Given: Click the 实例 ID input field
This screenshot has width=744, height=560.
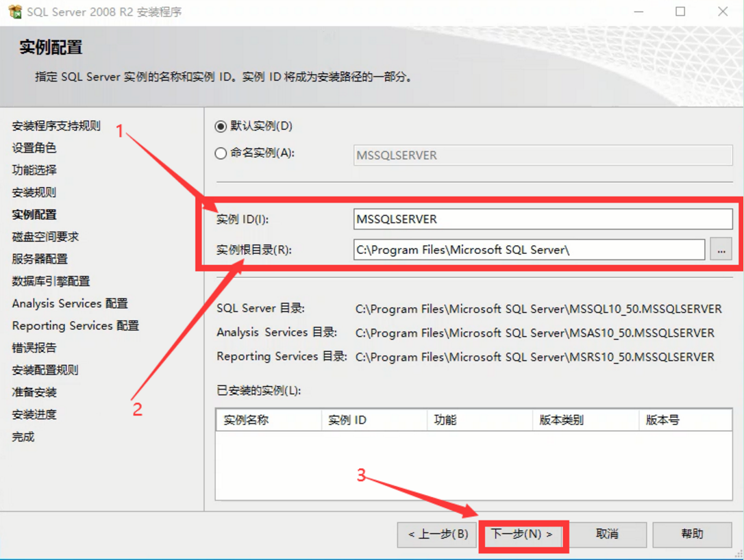Looking at the screenshot, I should 543,219.
